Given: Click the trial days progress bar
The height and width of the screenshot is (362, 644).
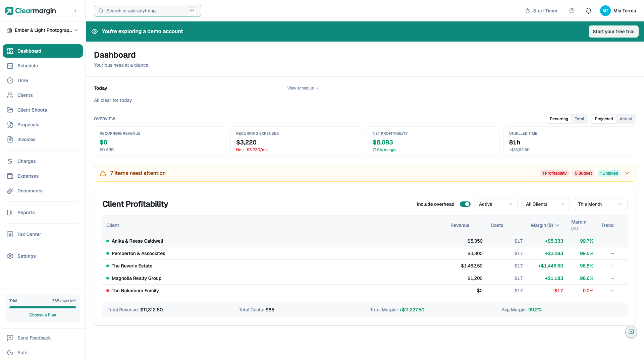Looking at the screenshot, I should coord(43,307).
